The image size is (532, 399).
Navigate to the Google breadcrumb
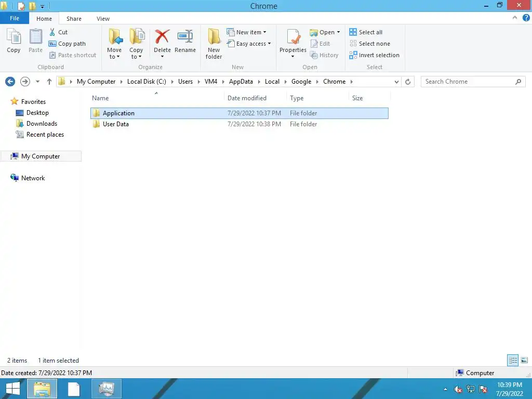pyautogui.click(x=301, y=82)
